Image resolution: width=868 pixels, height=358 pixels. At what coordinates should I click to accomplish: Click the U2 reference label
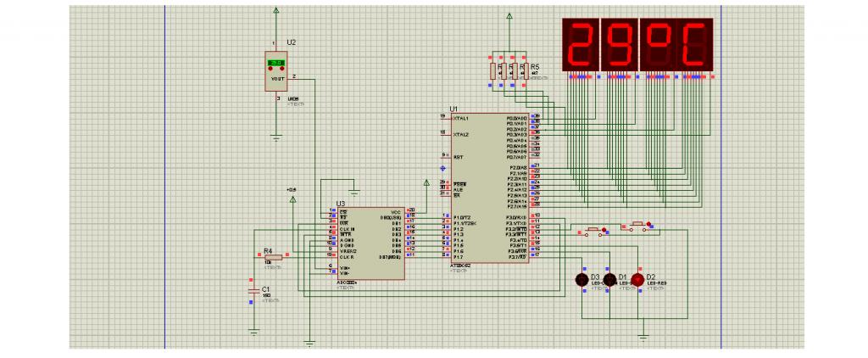[292, 42]
